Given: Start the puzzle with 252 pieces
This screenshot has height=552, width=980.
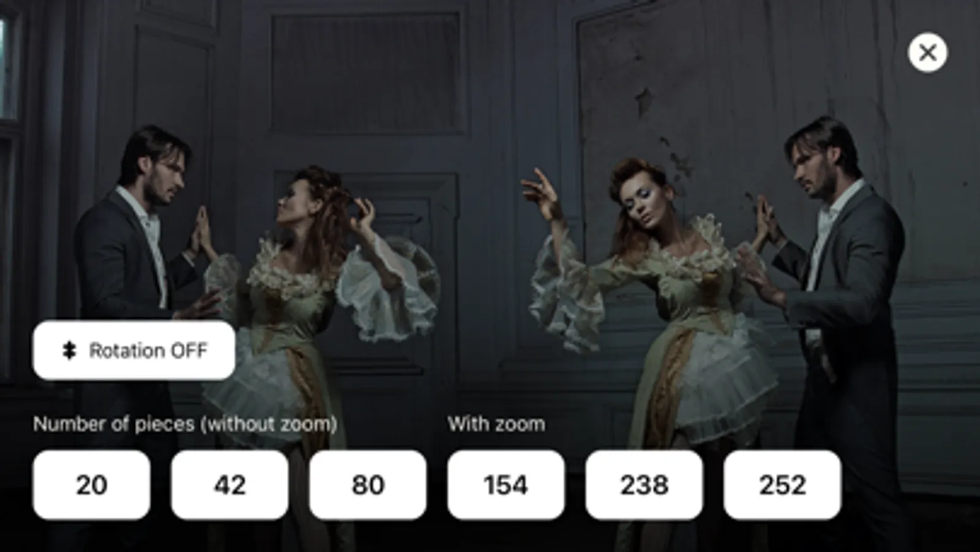Looking at the screenshot, I should coord(783,485).
